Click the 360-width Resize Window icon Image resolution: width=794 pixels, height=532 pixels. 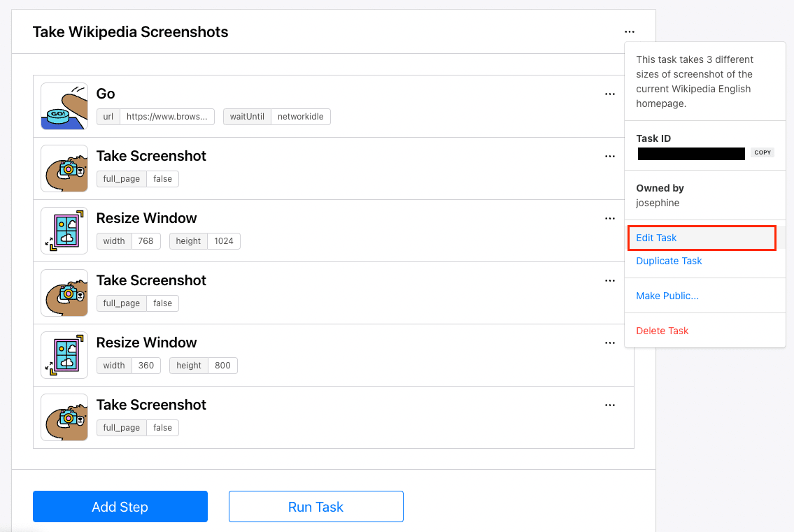pyautogui.click(x=64, y=355)
